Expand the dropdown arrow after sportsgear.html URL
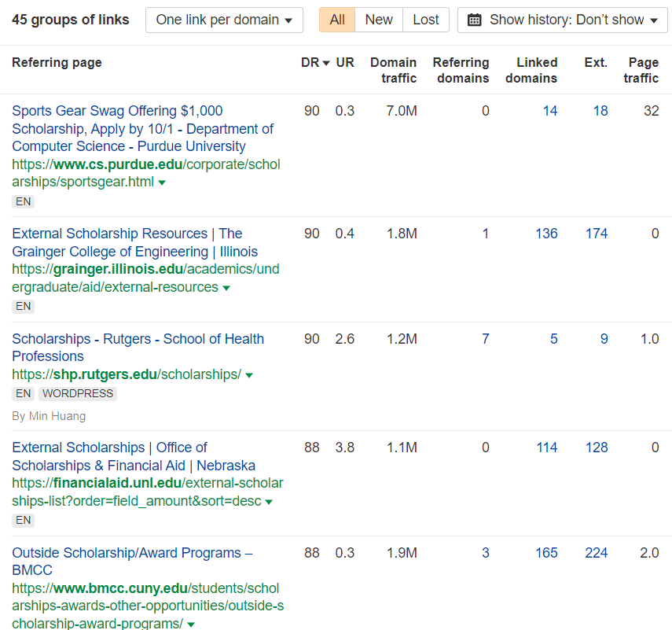The image size is (672, 630). [x=162, y=182]
